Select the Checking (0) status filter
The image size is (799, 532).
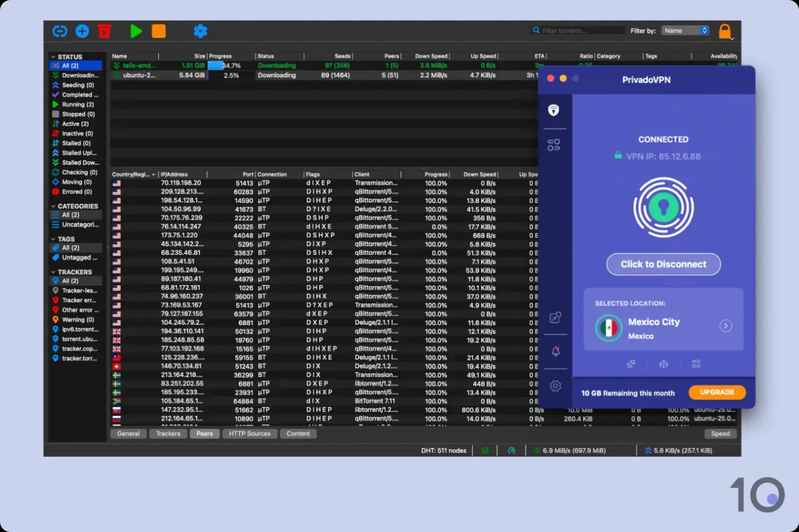(x=76, y=173)
